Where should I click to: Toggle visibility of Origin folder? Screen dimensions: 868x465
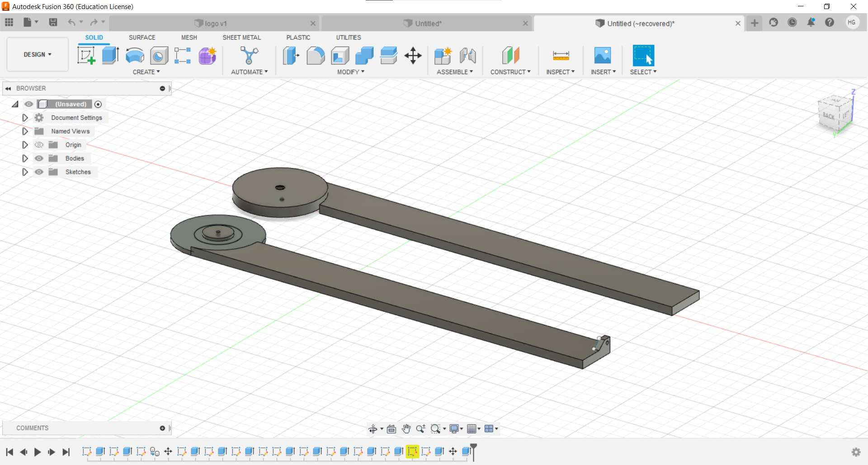coord(39,145)
